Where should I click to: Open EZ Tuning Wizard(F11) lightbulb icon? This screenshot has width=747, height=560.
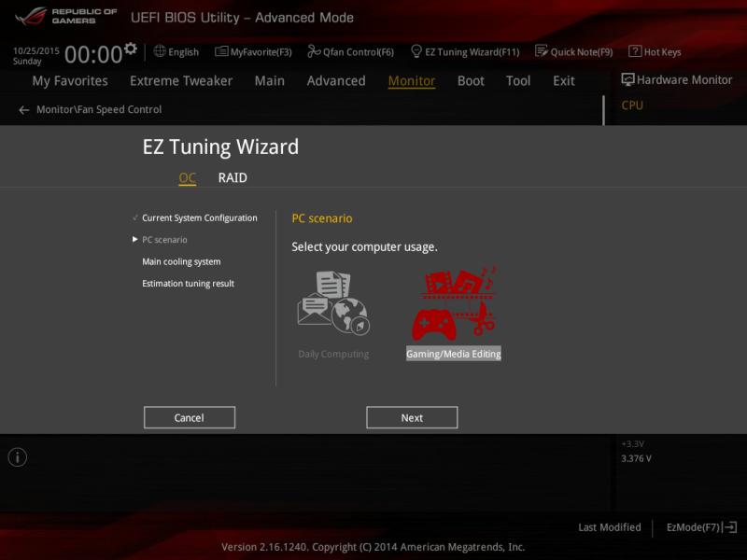tap(416, 51)
